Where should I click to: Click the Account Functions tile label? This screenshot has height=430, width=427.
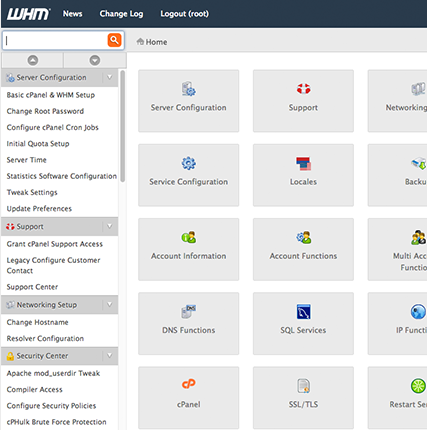303,256
